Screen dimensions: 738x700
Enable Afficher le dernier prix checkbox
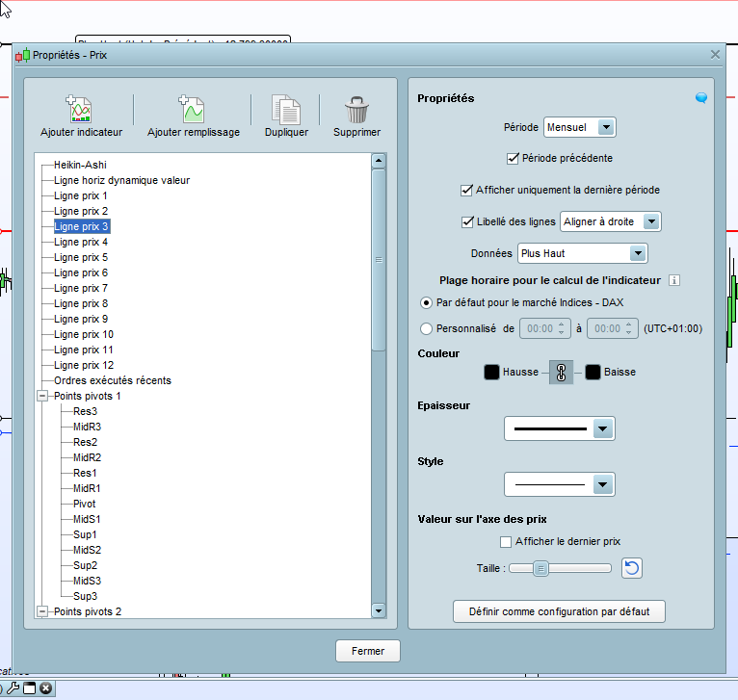[x=506, y=541]
